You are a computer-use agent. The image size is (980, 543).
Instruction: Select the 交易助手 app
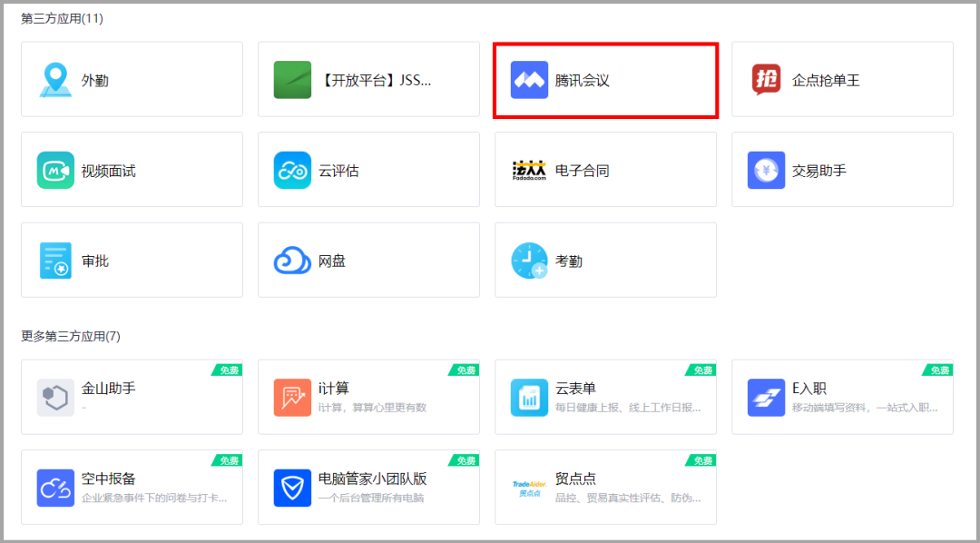pos(842,170)
